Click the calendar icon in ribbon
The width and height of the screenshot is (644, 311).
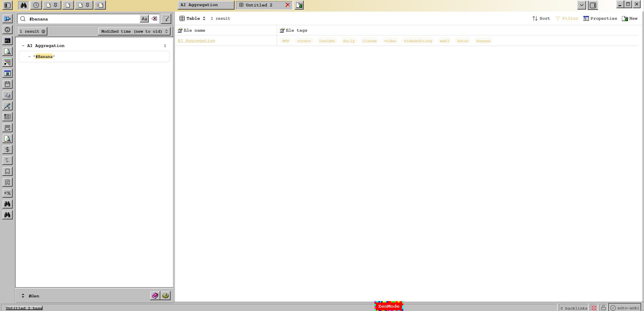pyautogui.click(x=7, y=84)
